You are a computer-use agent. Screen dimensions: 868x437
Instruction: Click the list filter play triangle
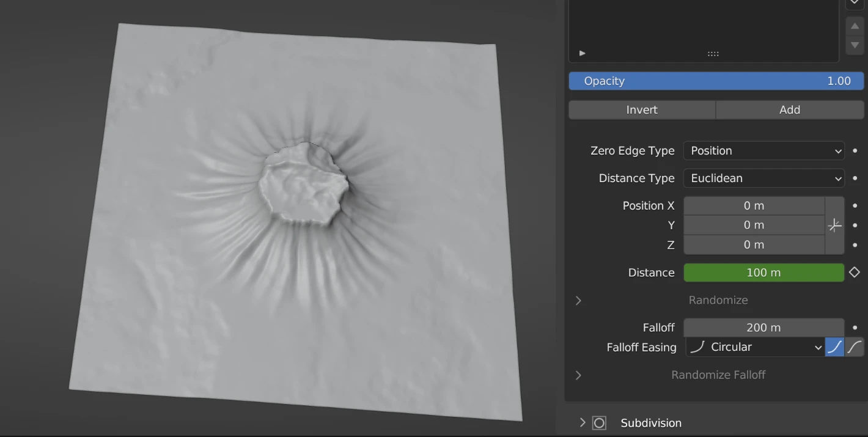(x=582, y=53)
